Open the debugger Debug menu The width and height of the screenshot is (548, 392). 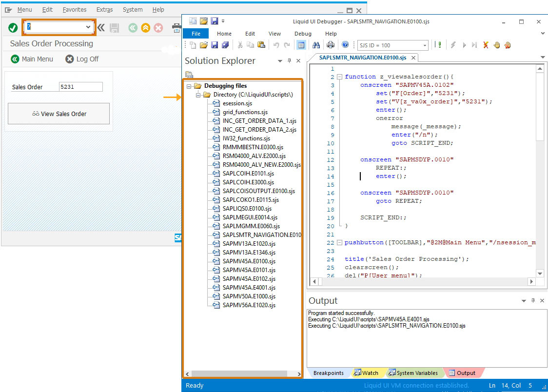coord(303,34)
